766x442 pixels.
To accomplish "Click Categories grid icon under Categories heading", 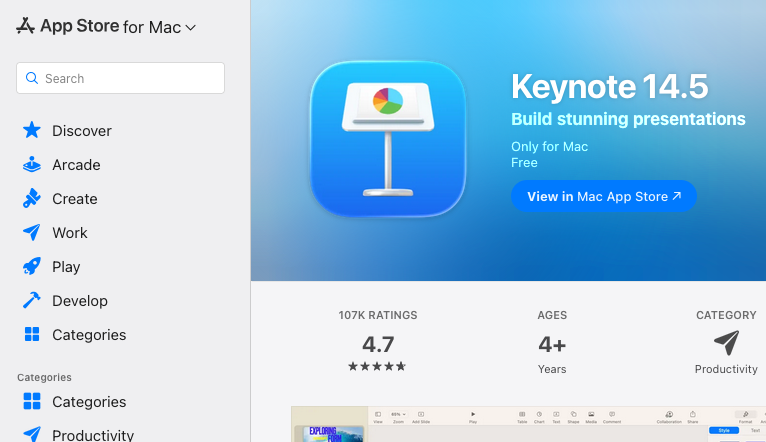I will click(32, 401).
